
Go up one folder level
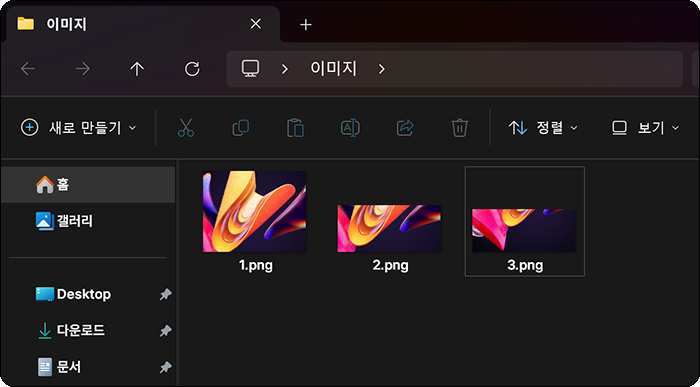pyautogui.click(x=137, y=69)
